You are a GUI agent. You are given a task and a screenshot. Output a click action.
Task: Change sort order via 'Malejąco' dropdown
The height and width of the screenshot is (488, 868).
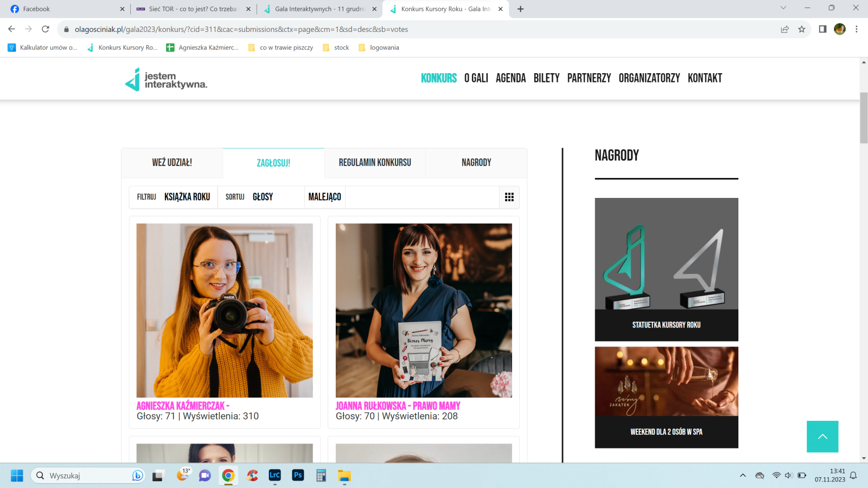click(x=324, y=197)
